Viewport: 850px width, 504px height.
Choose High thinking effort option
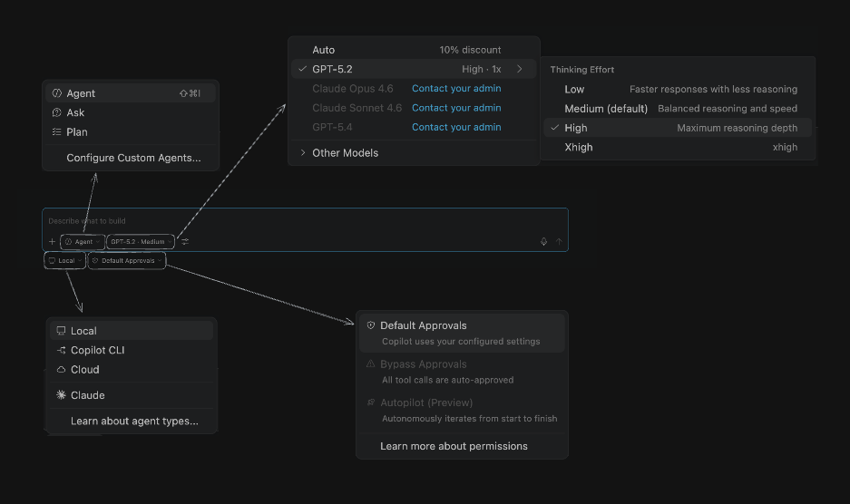pyautogui.click(x=678, y=128)
